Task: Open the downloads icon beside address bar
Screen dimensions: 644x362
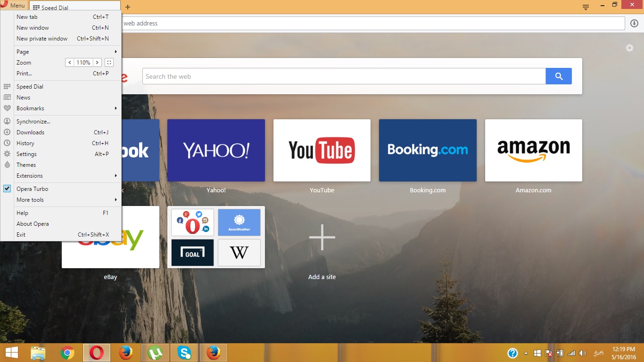Action: click(x=634, y=23)
